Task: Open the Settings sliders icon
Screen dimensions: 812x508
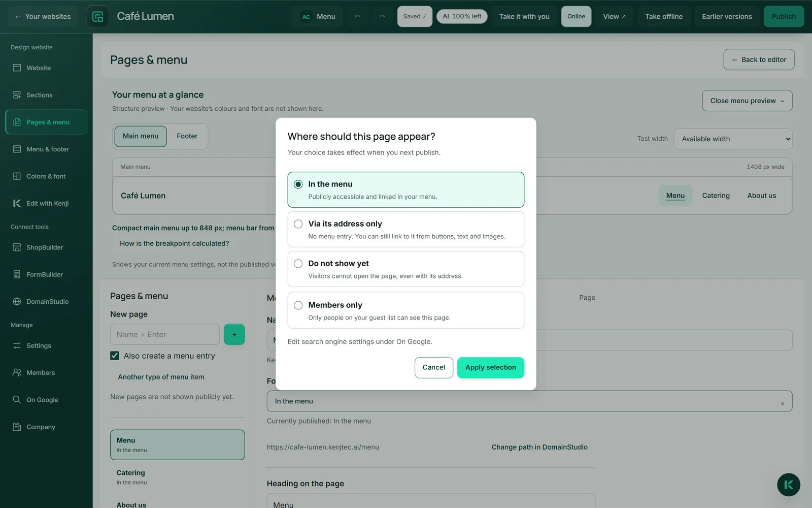Action: (17, 345)
